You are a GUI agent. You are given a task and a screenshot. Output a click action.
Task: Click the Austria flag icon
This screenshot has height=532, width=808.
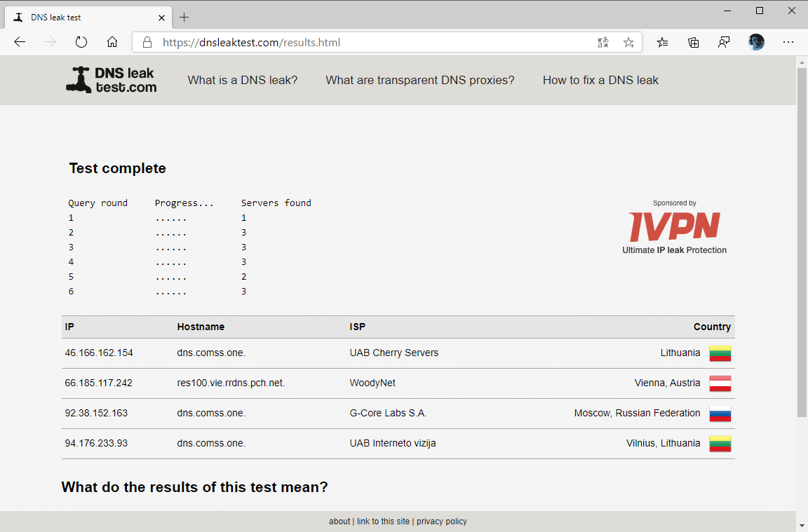pyautogui.click(x=720, y=383)
